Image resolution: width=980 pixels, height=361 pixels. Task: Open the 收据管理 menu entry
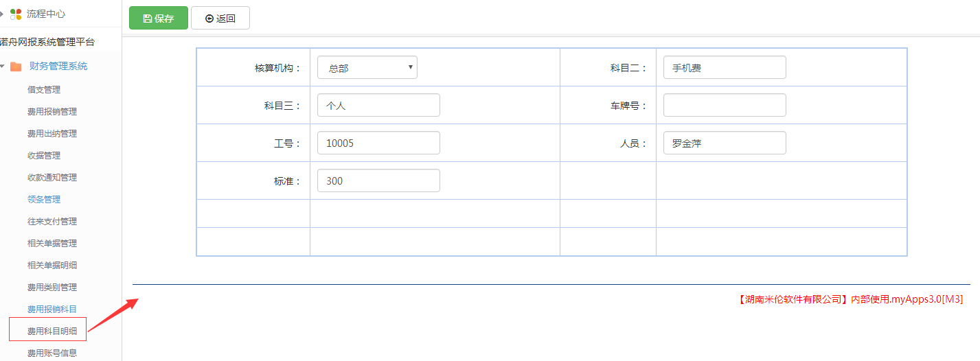pyautogui.click(x=44, y=155)
